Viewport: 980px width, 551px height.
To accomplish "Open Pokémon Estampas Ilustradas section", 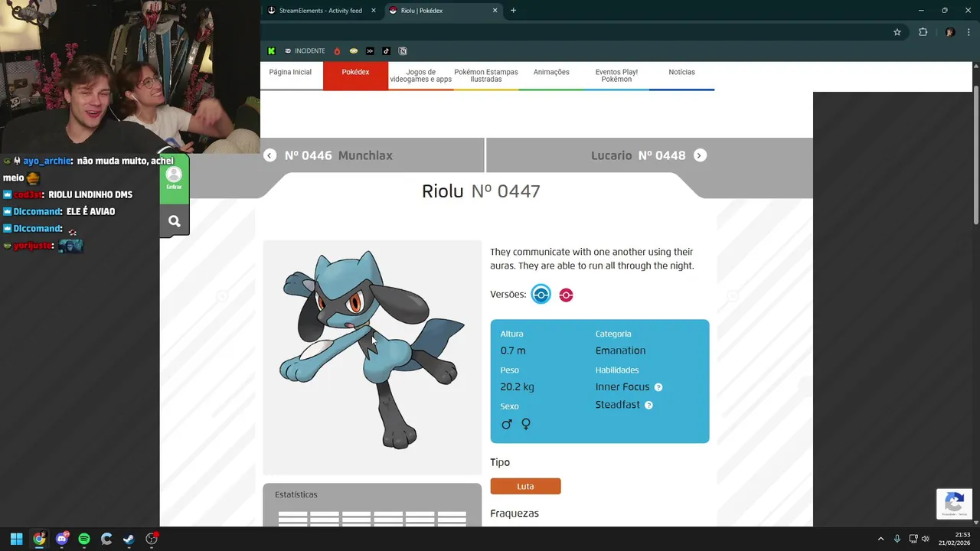I will 486,76.
